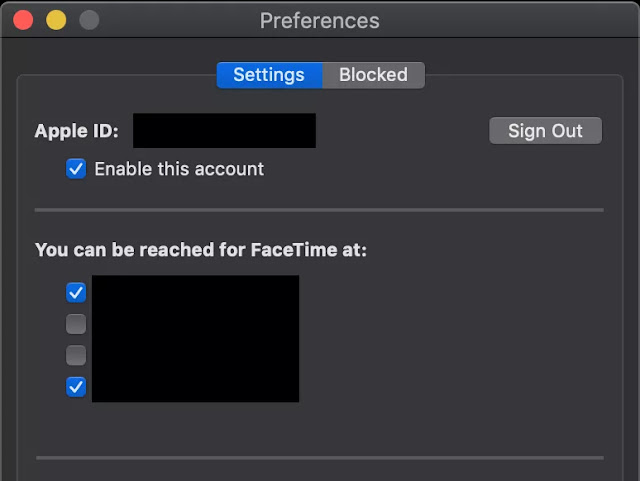Image resolution: width=640 pixels, height=481 pixels.
Task: Click the redacted entry beside the second FaceTime checkbox
Action: coord(195,324)
